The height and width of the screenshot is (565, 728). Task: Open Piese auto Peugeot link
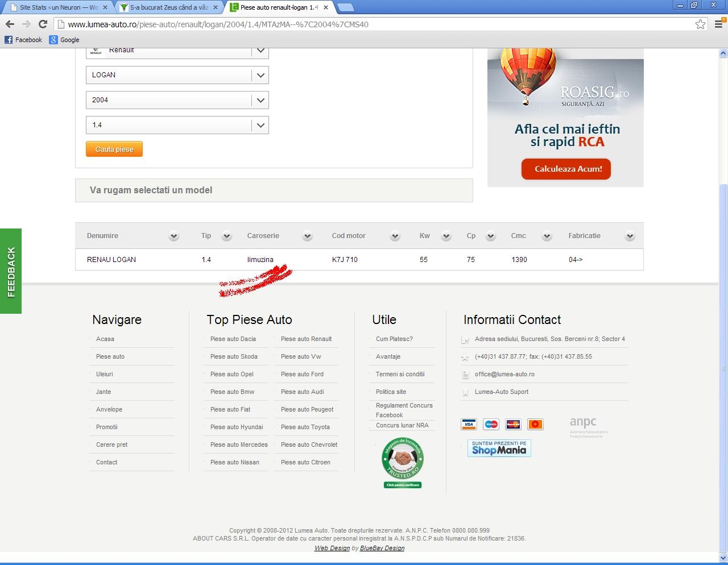[x=307, y=409]
